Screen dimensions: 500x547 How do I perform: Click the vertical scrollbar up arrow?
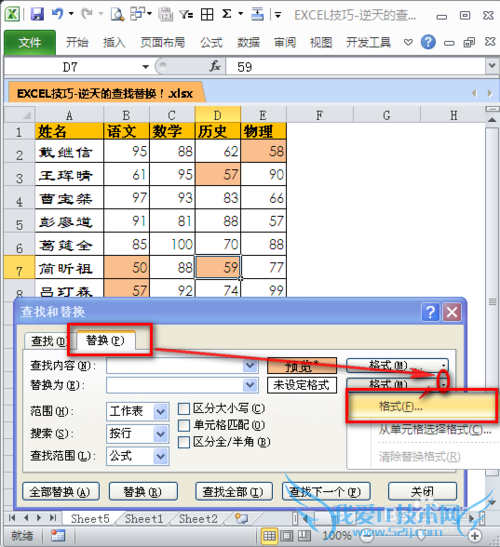pyautogui.click(x=492, y=120)
